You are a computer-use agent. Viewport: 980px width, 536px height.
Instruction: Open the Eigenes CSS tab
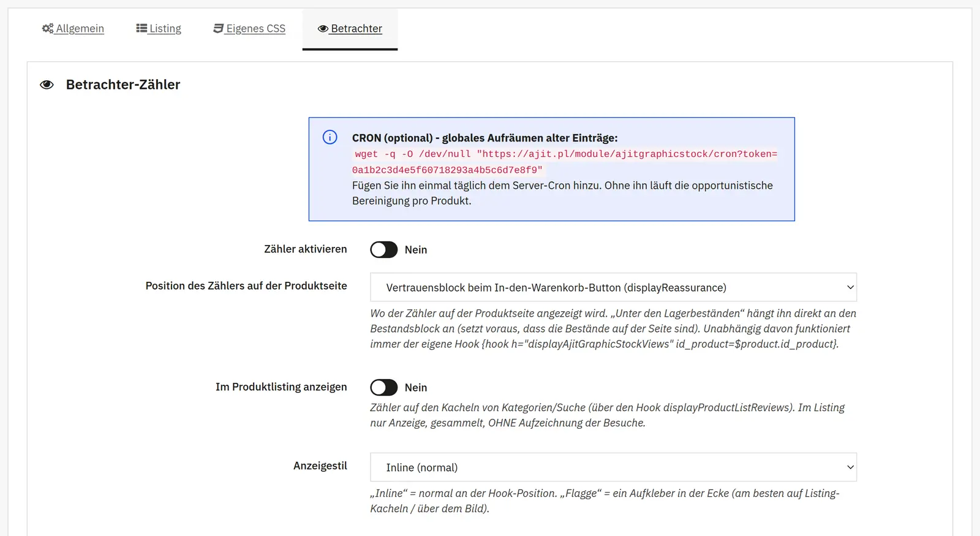pos(249,28)
